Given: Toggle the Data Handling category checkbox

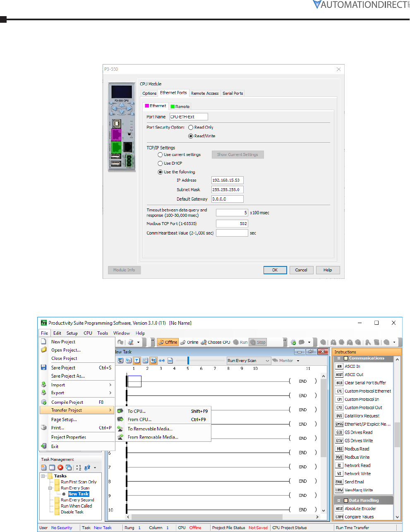Looking at the screenshot, I should point(346,501).
